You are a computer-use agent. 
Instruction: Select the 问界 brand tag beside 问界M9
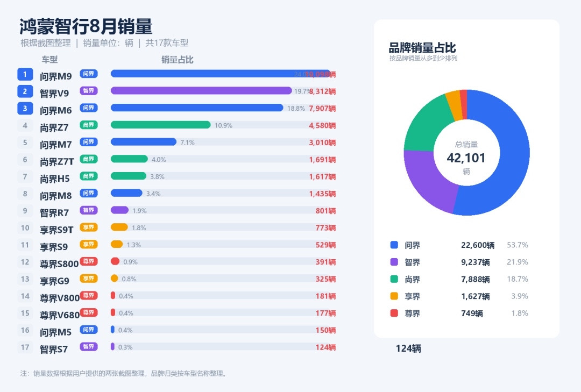[x=89, y=74]
